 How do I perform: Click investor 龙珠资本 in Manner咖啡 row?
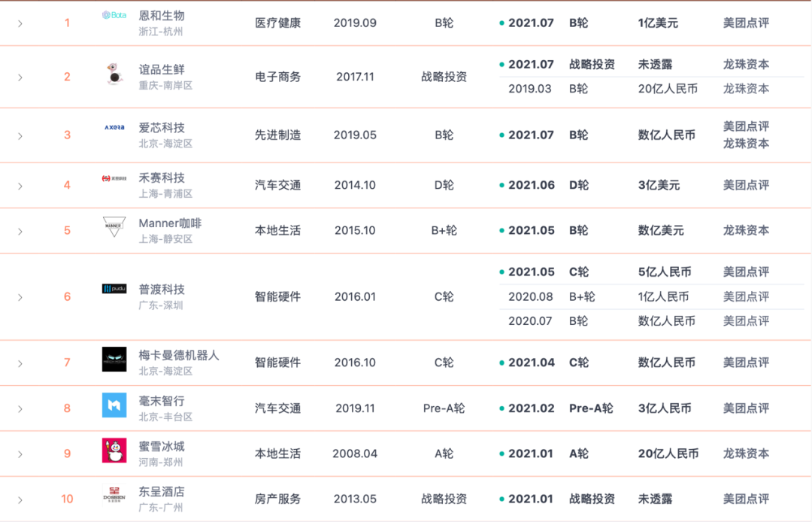(747, 230)
